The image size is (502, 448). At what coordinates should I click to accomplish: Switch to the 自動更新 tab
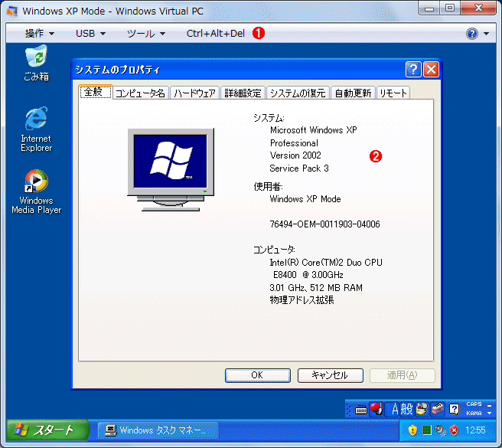353,93
